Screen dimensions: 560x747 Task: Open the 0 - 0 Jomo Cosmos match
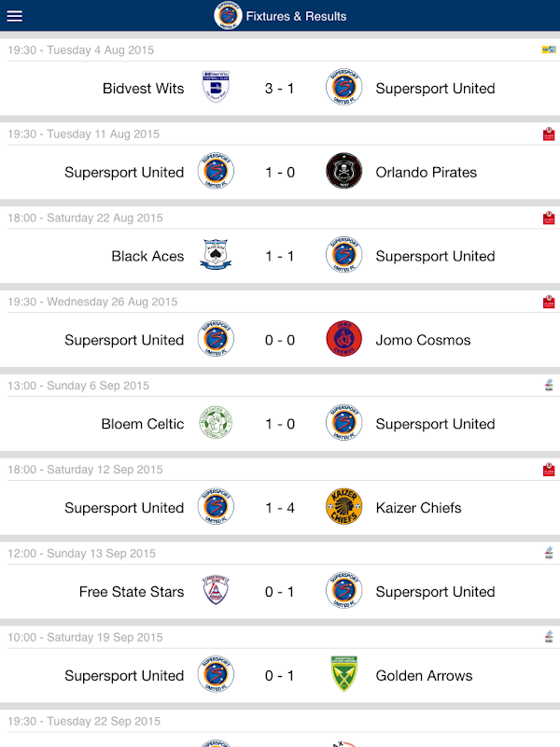click(279, 340)
